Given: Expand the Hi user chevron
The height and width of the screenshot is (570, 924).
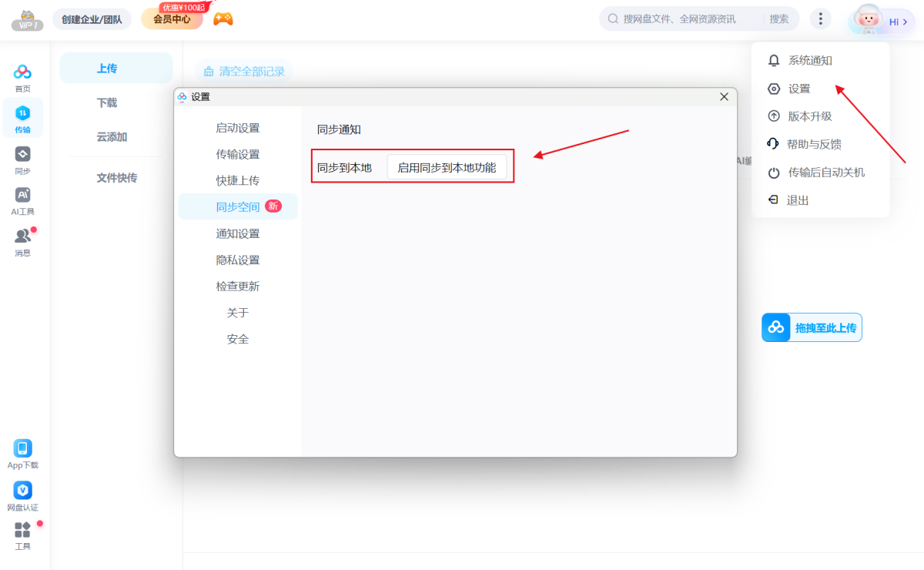Looking at the screenshot, I should (x=906, y=22).
